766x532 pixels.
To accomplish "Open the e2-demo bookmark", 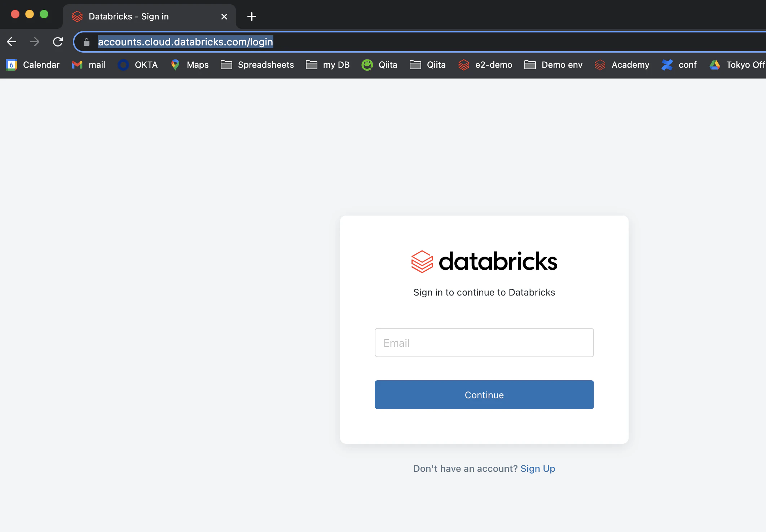I will tap(485, 65).
